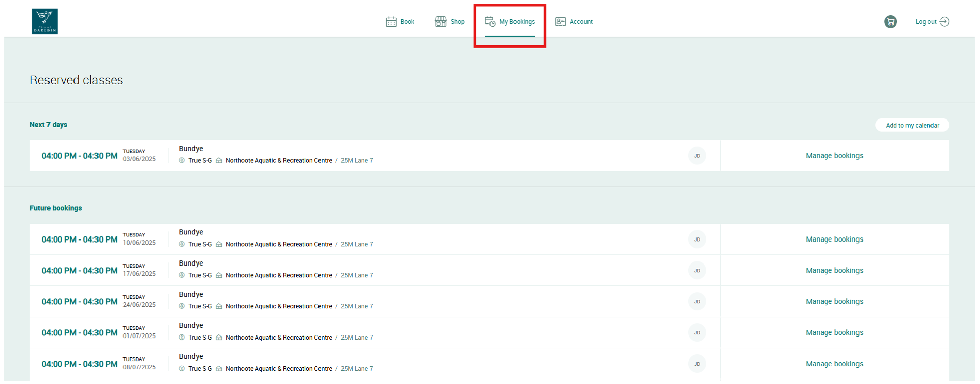
Task: Click the 10/06/2025 date text
Action: point(139,243)
